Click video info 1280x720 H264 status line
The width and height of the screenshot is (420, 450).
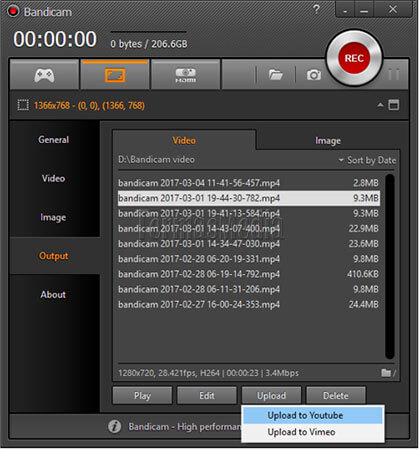[x=208, y=373]
